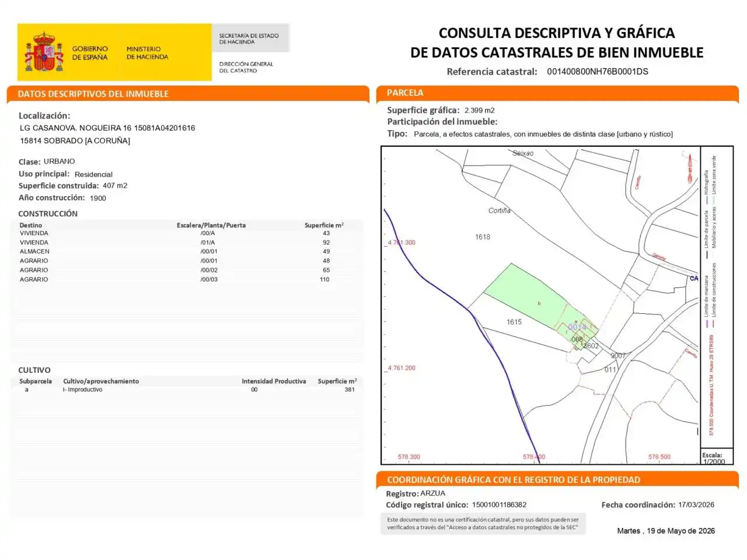Click the '0014' parcel label on map
Image resolution: width=747 pixels, height=560 pixels.
pos(577,327)
